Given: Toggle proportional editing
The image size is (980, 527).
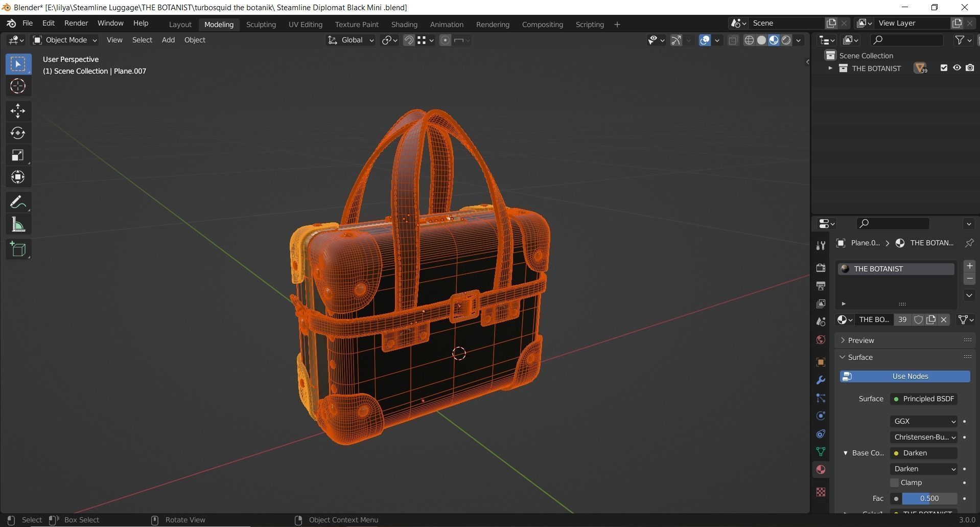Looking at the screenshot, I should click(445, 40).
